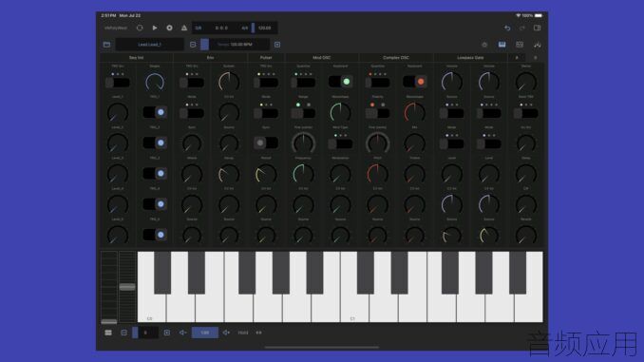Click the record button in the transport
644x362 pixels.
[169, 28]
